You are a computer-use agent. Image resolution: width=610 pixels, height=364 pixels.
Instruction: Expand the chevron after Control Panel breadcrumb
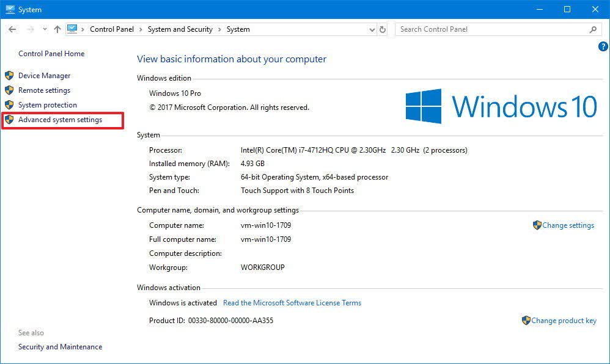tap(141, 29)
